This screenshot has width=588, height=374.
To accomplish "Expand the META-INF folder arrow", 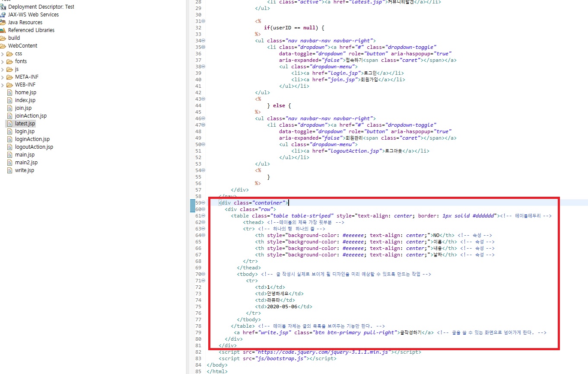I will coord(3,77).
